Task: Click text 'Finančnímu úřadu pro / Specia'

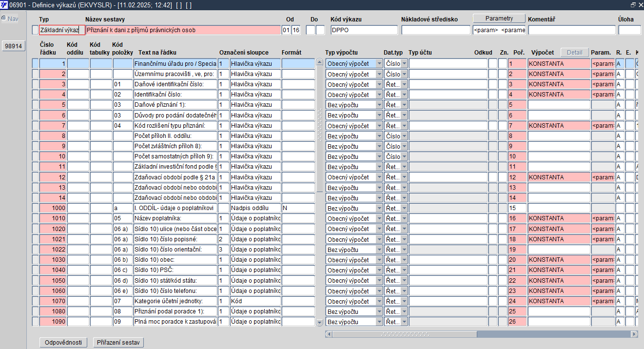Action: pos(175,64)
